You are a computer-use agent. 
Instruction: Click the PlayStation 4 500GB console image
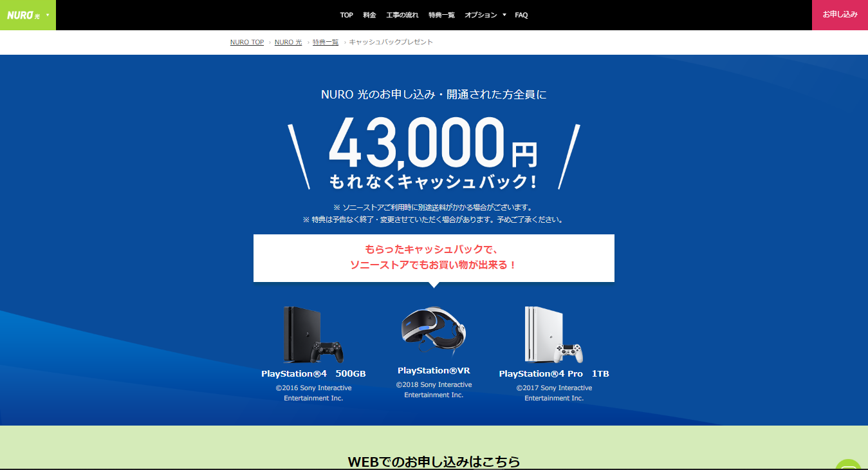313,335
